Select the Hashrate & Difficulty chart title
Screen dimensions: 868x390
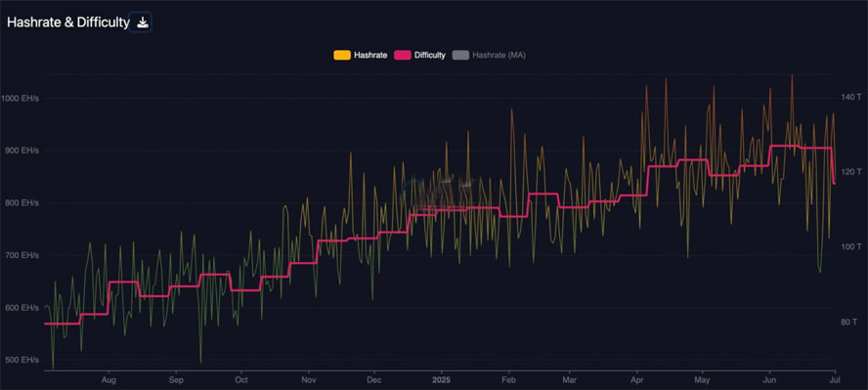click(x=68, y=22)
